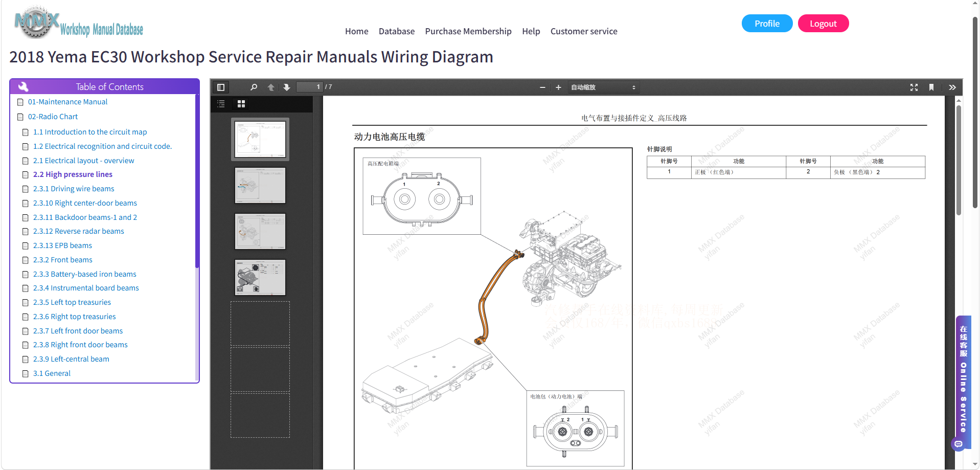The width and height of the screenshot is (980, 470).
Task: Open Purchase Membership page
Action: click(x=468, y=31)
